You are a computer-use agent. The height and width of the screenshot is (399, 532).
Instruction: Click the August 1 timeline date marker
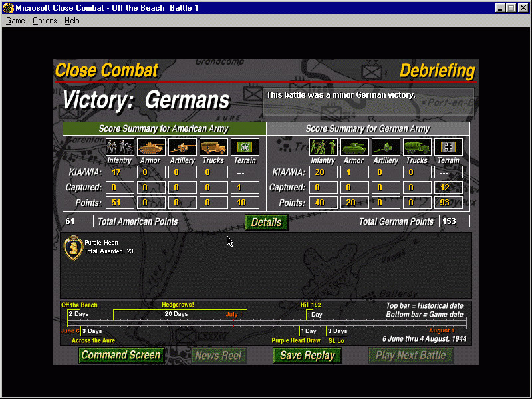click(x=441, y=331)
